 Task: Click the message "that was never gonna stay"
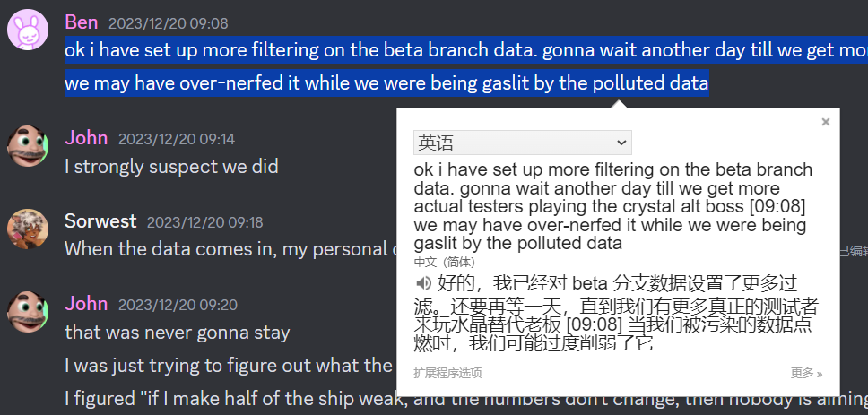(x=177, y=333)
